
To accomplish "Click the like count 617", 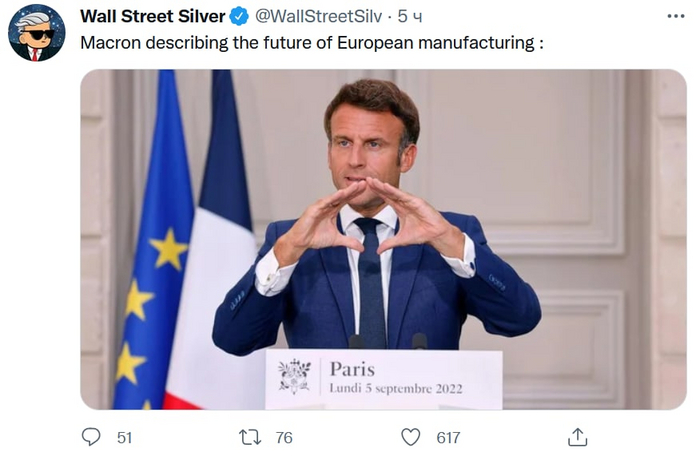I will (448, 438).
